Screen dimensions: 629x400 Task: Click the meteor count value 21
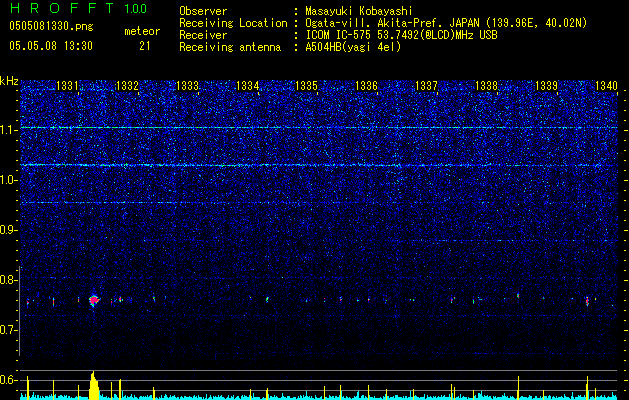click(x=145, y=46)
